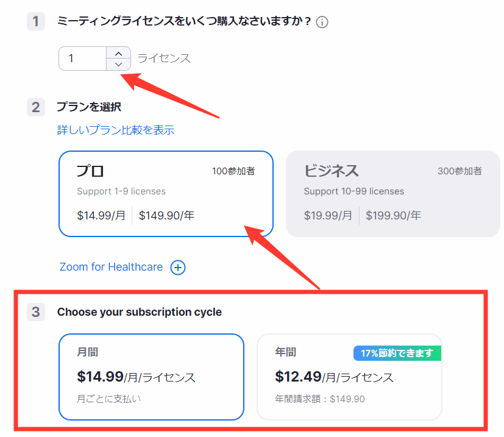Click the step 2 number badge
This screenshot has width=504, height=437.
click(36, 107)
